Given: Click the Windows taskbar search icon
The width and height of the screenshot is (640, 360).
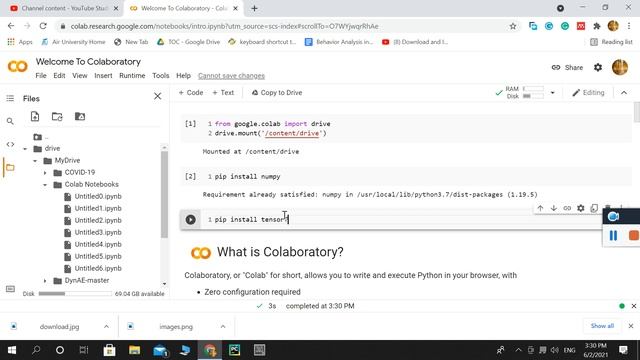Looking at the screenshot, I should tap(36, 350).
